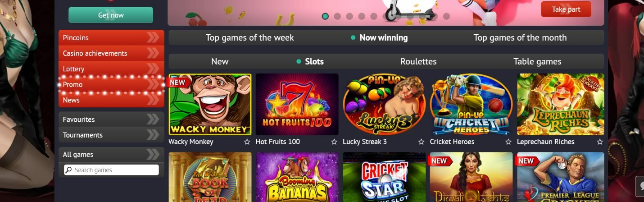Expand Casino achievements chevron
644x202 pixels.
click(153, 53)
